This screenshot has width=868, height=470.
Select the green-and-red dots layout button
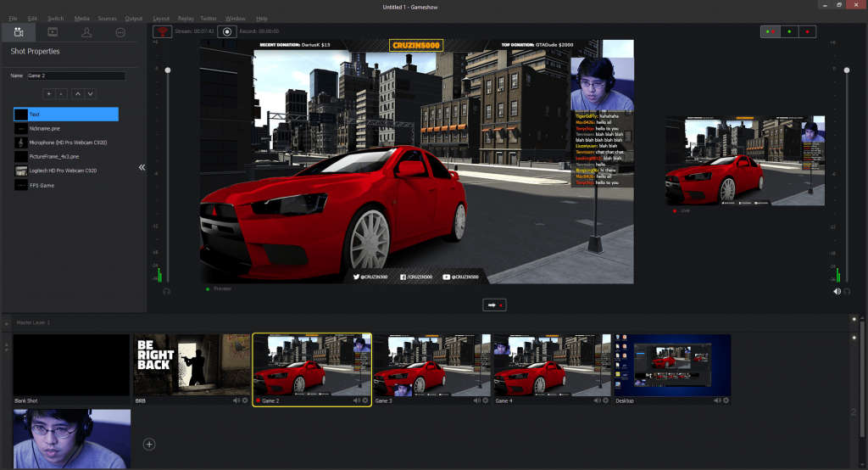[x=770, y=31]
